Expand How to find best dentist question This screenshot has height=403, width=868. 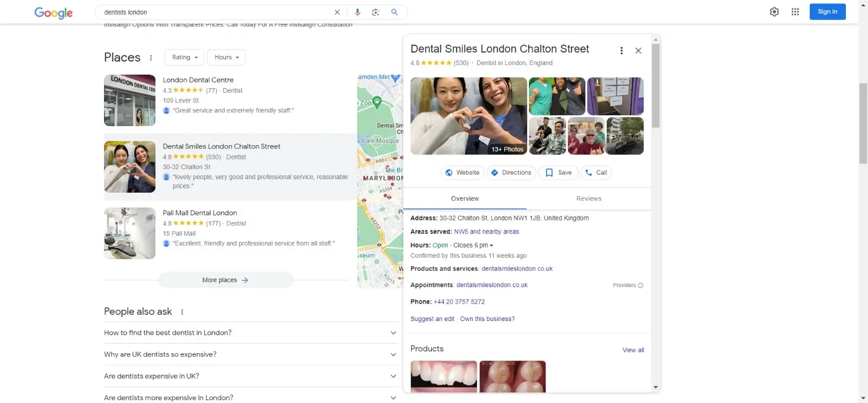250,333
